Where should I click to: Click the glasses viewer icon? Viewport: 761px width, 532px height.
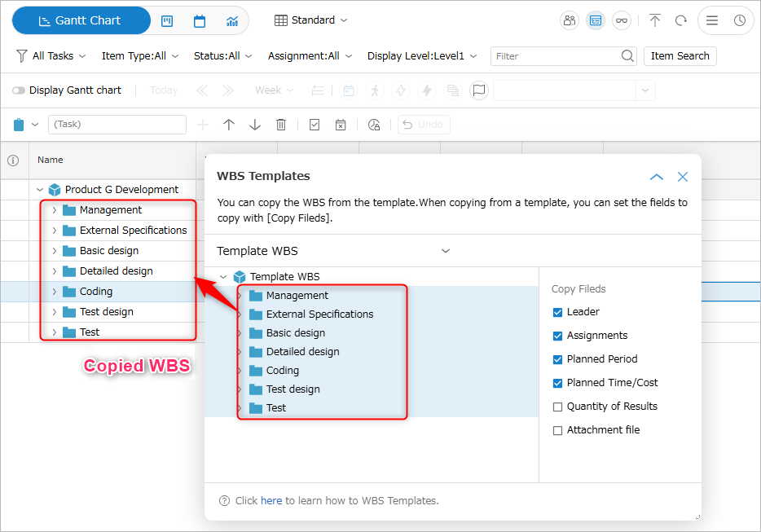[622, 20]
